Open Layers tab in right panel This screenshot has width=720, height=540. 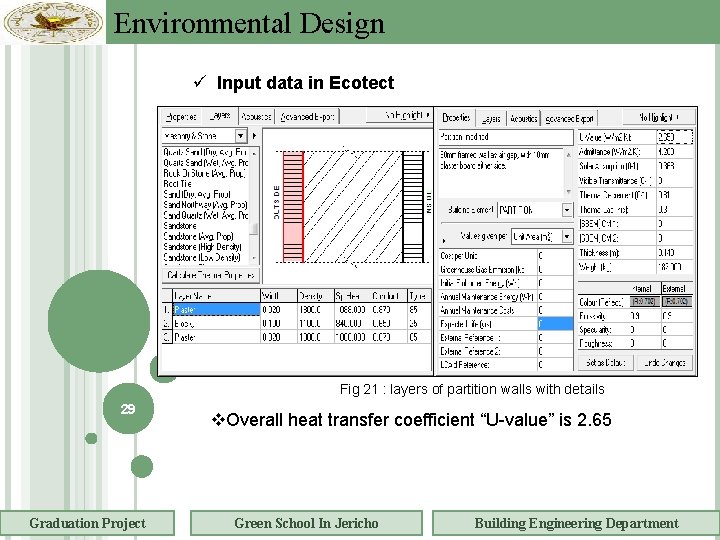pos(491,119)
